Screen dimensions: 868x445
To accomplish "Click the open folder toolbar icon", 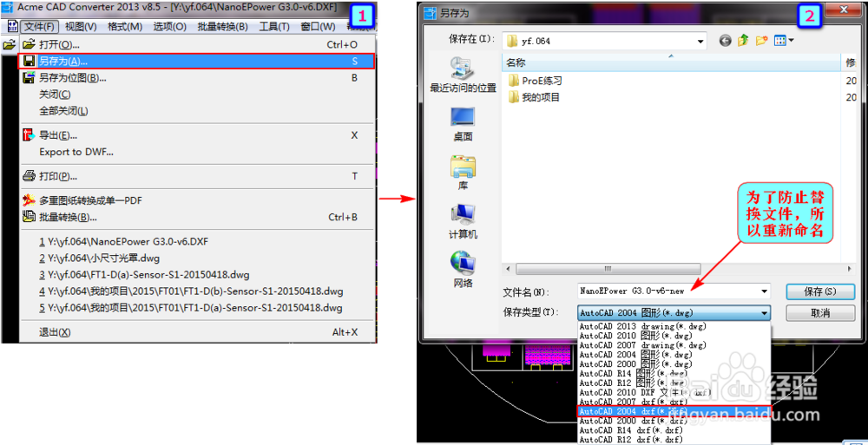I will [9, 45].
